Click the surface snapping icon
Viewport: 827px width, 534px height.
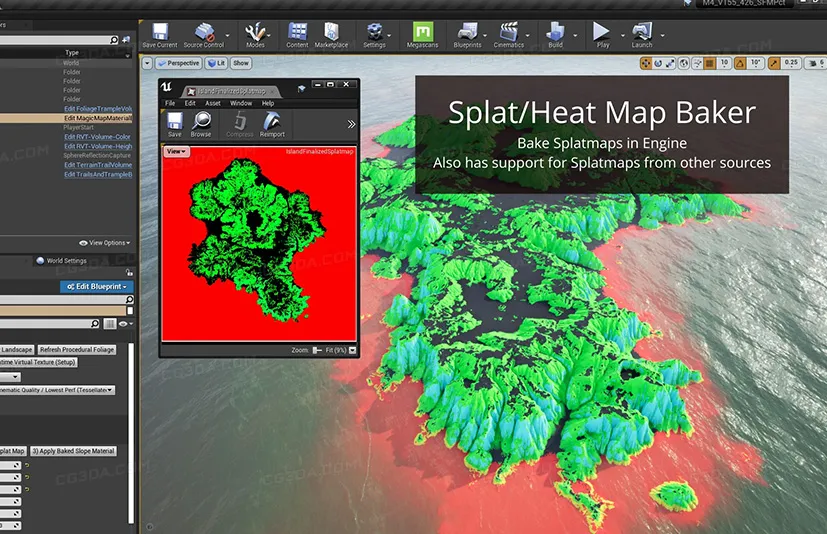[x=697, y=63]
